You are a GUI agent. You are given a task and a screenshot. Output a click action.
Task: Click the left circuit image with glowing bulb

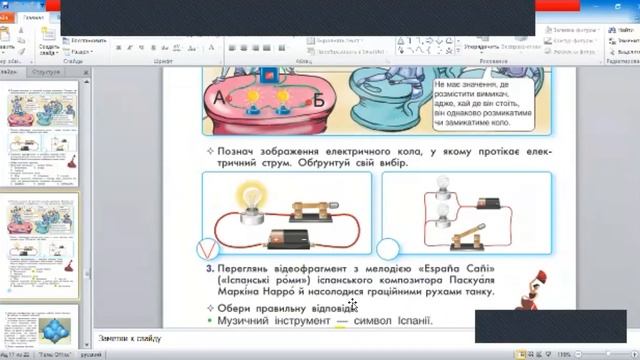pyautogui.click(x=287, y=213)
